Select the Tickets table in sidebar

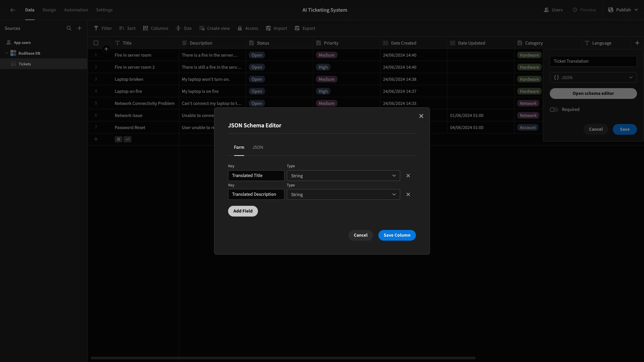pos(44,64)
